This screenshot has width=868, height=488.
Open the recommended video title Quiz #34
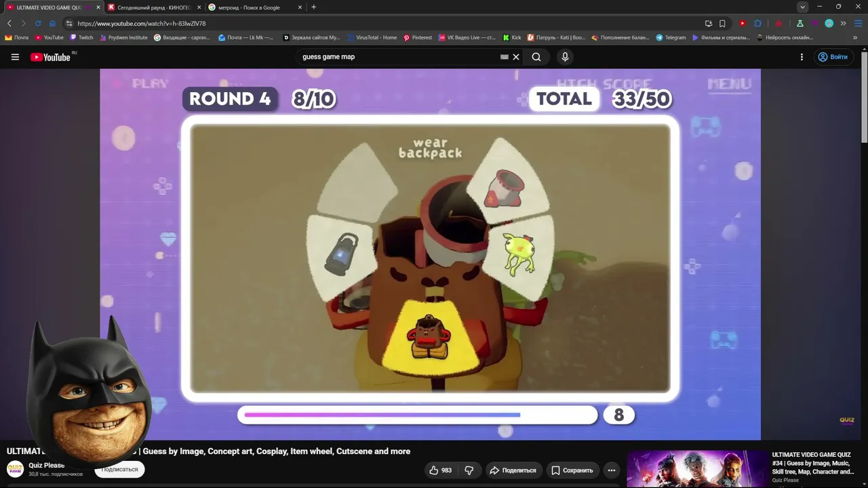[812, 463]
